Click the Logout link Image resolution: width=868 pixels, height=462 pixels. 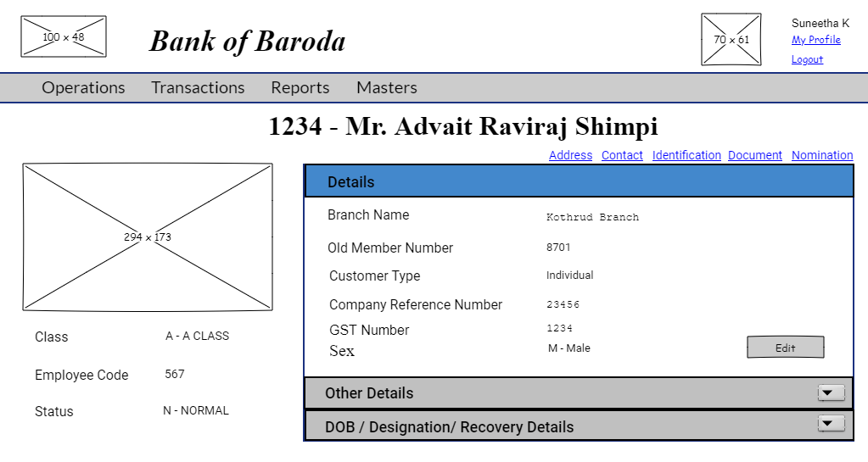click(x=807, y=59)
